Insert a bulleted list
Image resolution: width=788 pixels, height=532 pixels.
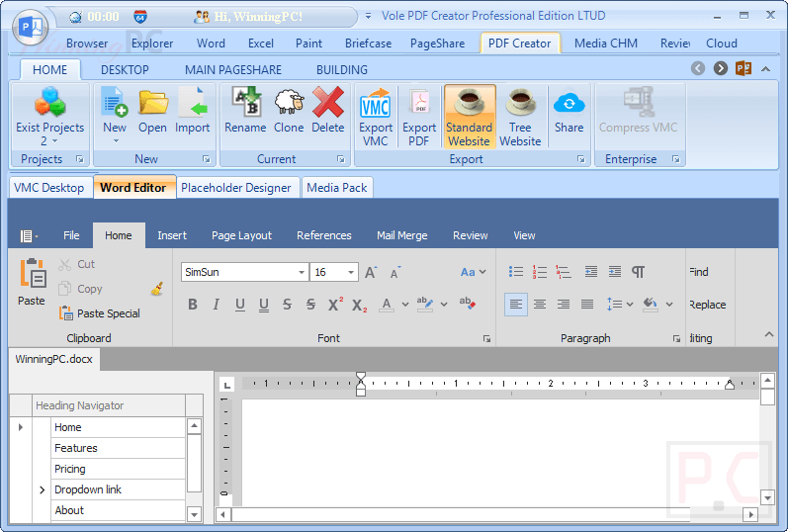tap(516, 272)
